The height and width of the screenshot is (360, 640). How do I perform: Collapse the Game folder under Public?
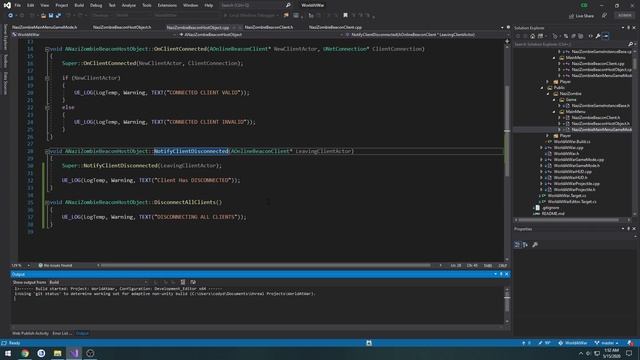point(554,100)
